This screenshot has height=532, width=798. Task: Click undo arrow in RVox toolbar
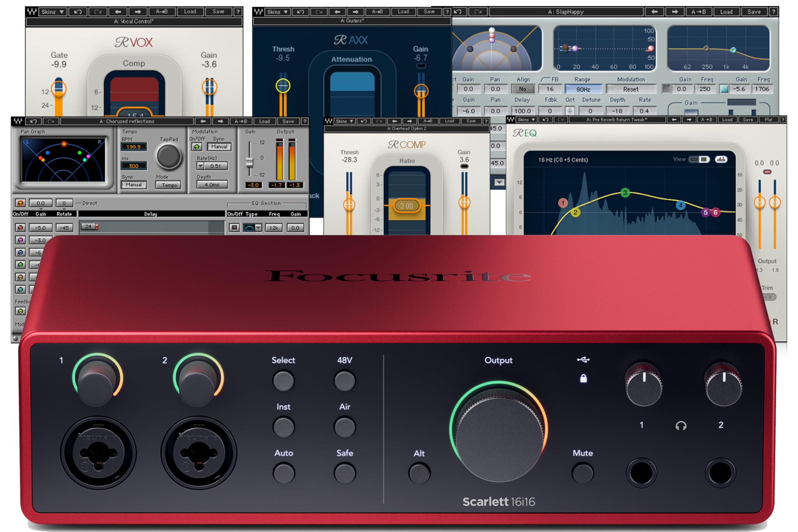[78, 12]
